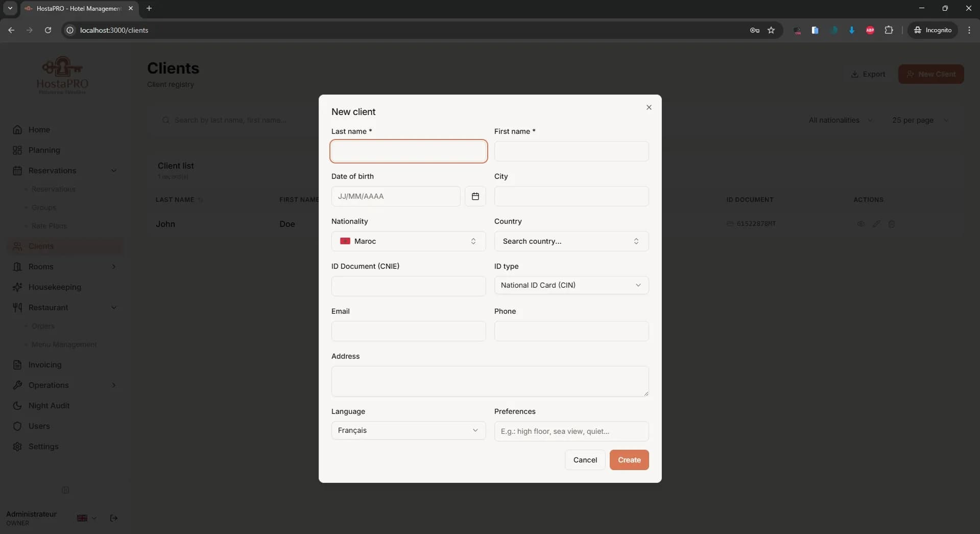Click the Night Audit moon icon
This screenshot has height=534, width=980.
17,406
